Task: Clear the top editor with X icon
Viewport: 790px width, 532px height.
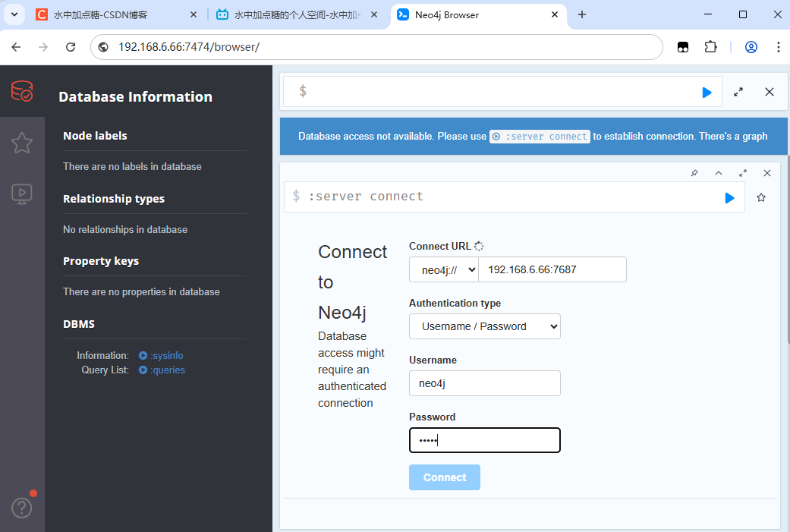Action: [770, 92]
